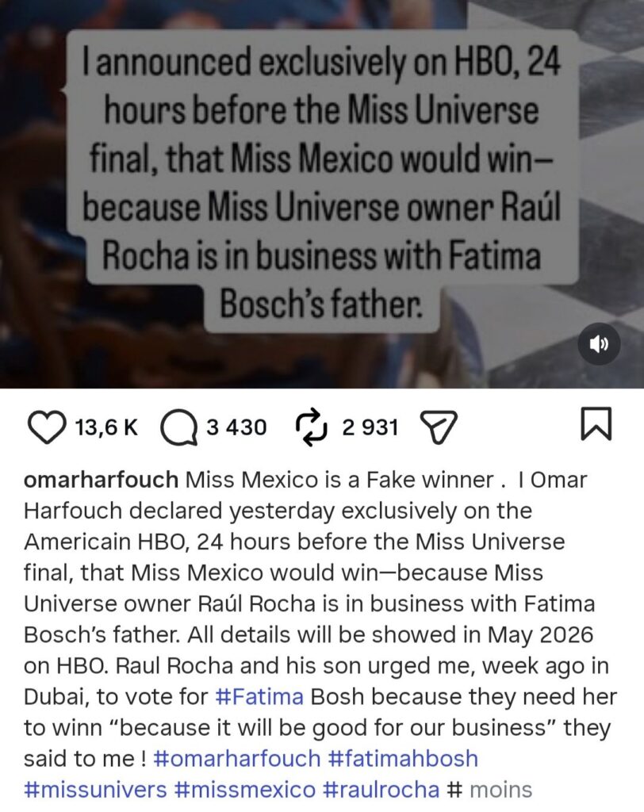Open the #Fatima hashtag link
The width and height of the screenshot is (644, 812).
(x=259, y=697)
